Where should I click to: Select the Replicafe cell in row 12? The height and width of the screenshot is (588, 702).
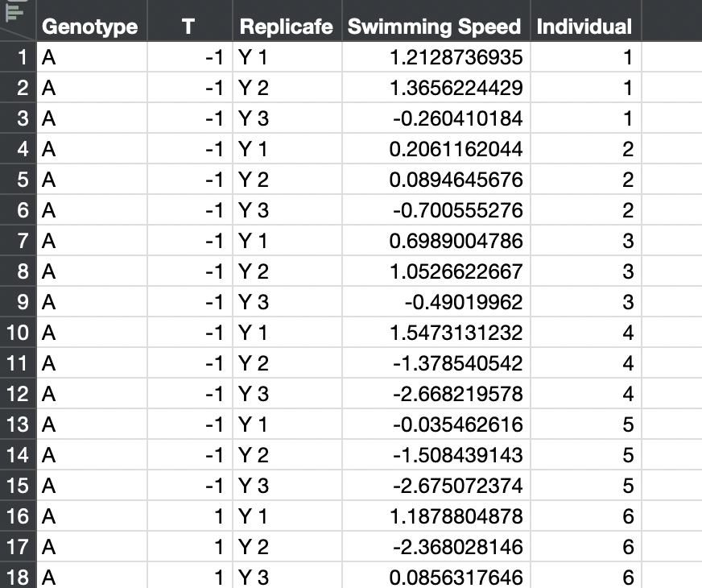[287, 394]
